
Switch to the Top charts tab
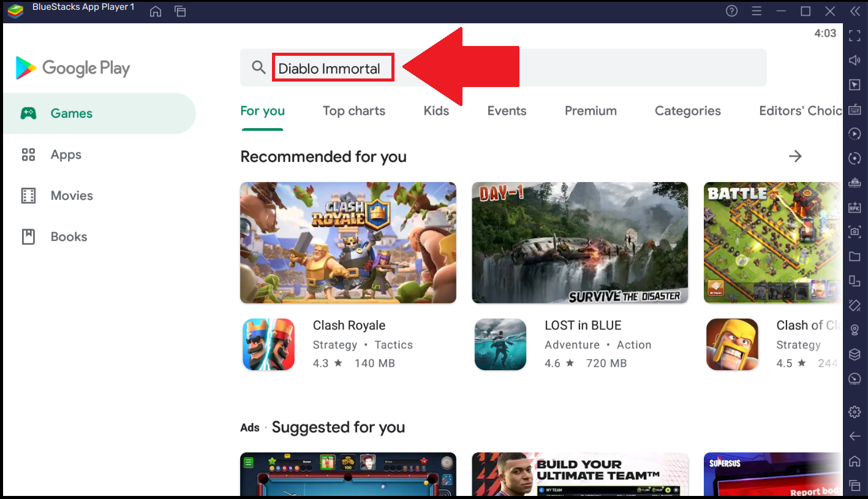354,111
